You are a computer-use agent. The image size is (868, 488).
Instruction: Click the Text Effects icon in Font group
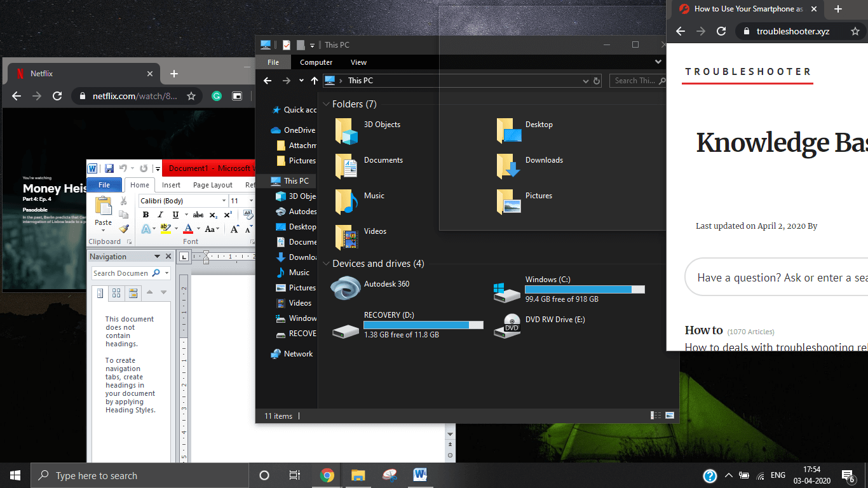(x=146, y=229)
